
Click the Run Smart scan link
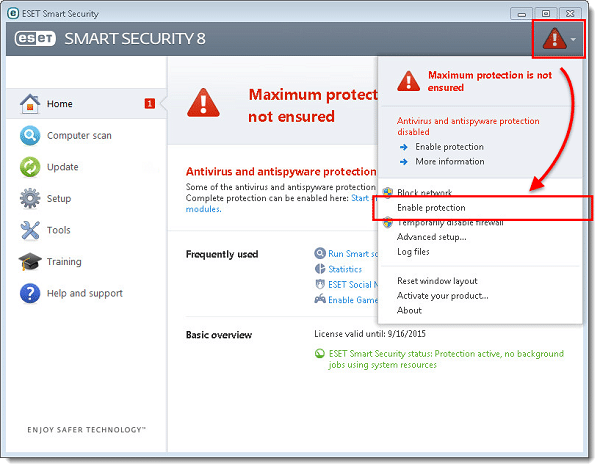pyautogui.click(x=353, y=254)
